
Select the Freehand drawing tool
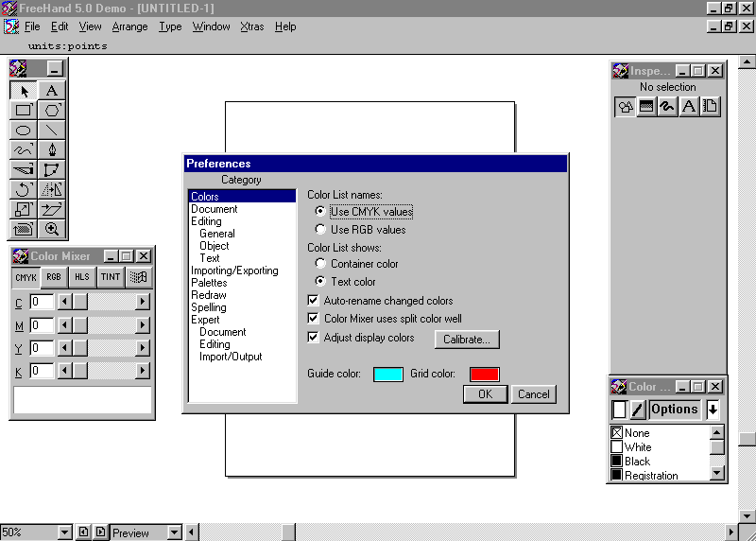pyautogui.click(x=23, y=150)
